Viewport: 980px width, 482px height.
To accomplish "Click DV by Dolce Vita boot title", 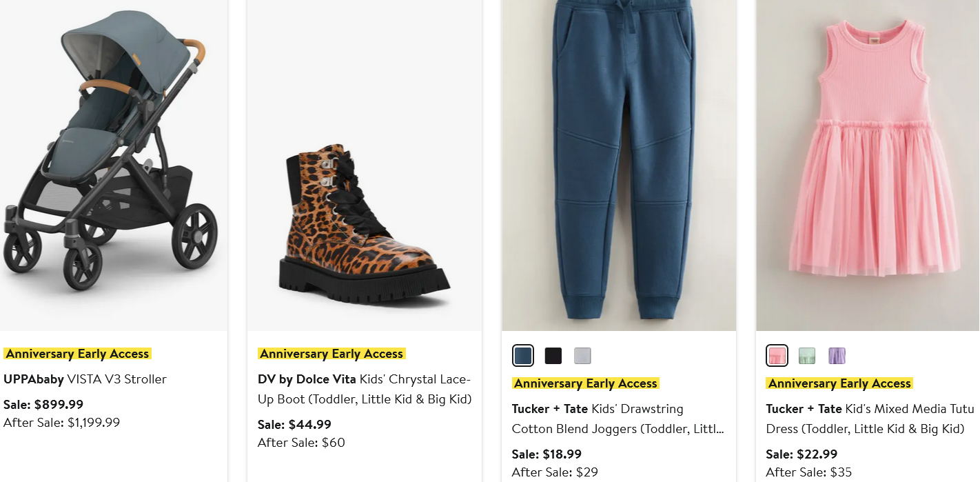I will [364, 389].
